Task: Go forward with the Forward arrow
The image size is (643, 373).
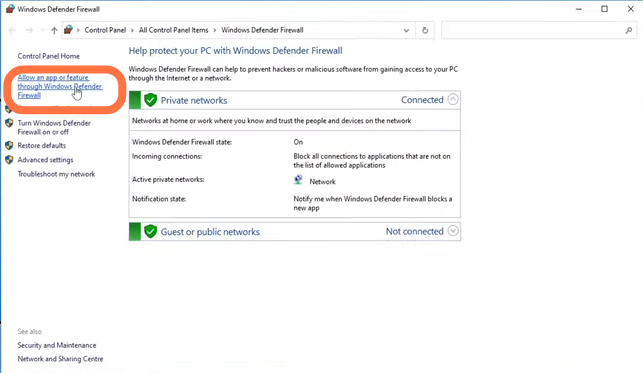Action: tap(29, 30)
